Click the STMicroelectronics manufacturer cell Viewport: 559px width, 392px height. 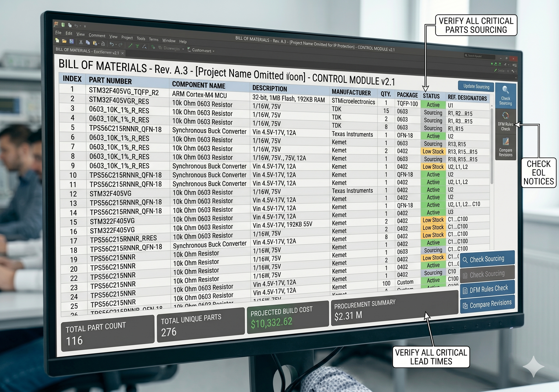click(x=353, y=102)
